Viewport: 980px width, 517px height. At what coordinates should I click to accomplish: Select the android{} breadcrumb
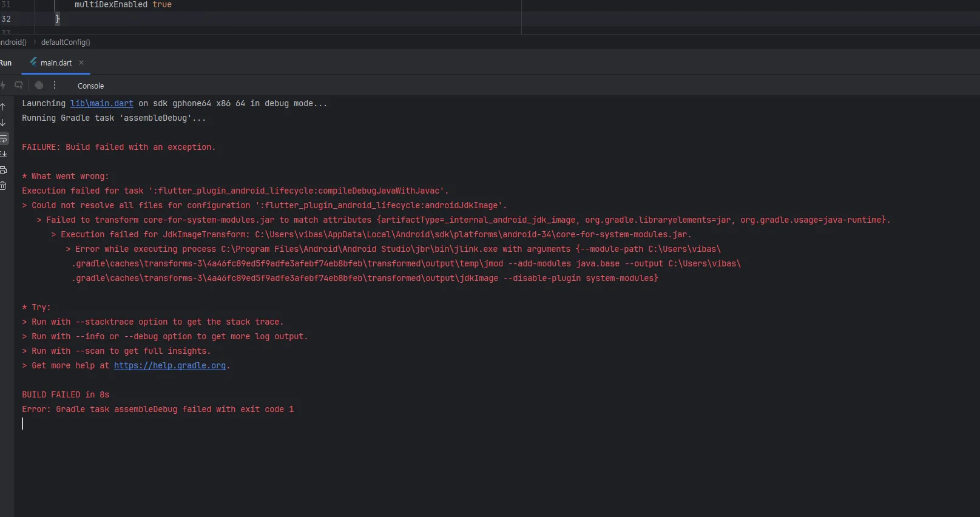coord(13,42)
